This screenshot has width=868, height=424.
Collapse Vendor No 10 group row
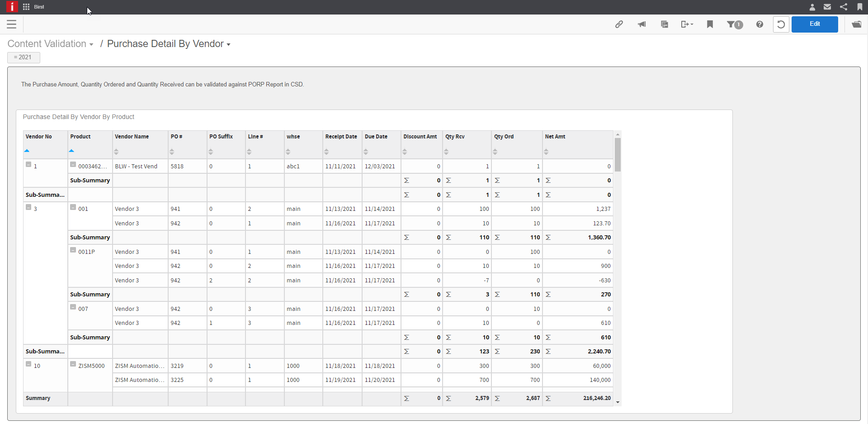28,365
